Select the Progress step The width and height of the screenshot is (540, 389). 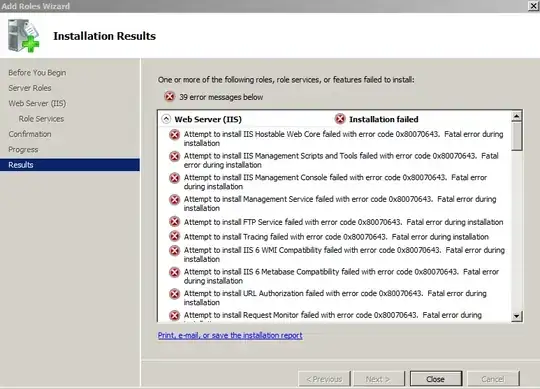pyautogui.click(x=23, y=149)
